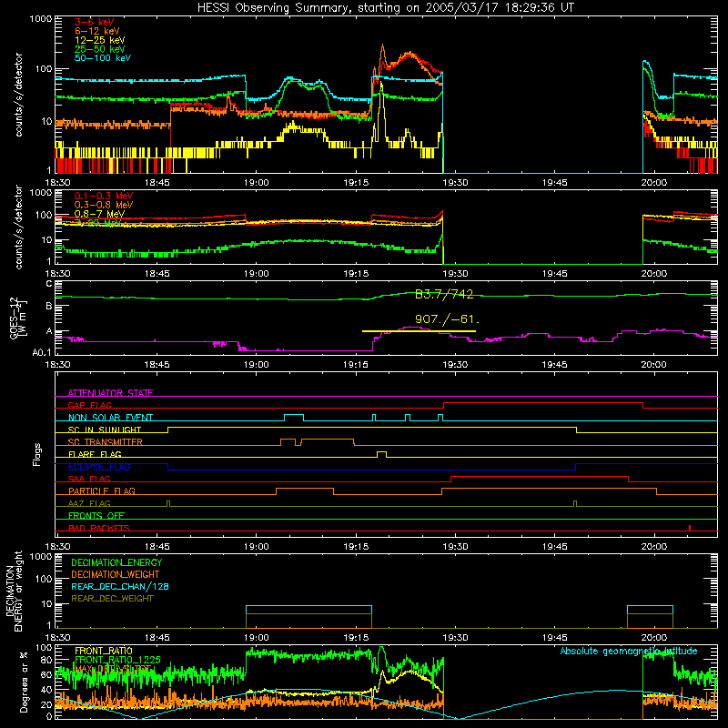Click the '20:00' tick under the decimation panel

click(x=653, y=638)
